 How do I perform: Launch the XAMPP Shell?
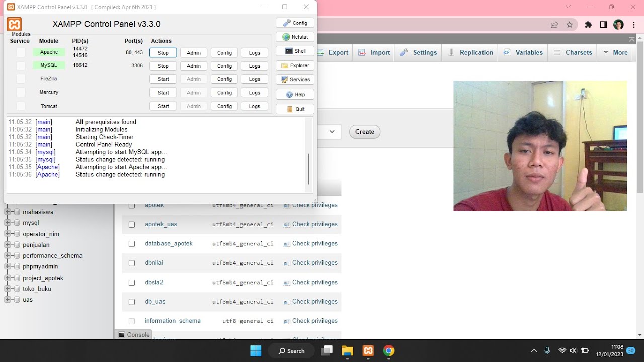coord(295,51)
